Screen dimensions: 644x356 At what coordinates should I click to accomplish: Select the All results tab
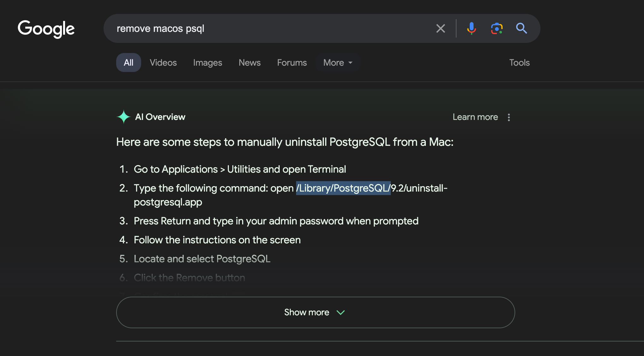click(128, 62)
